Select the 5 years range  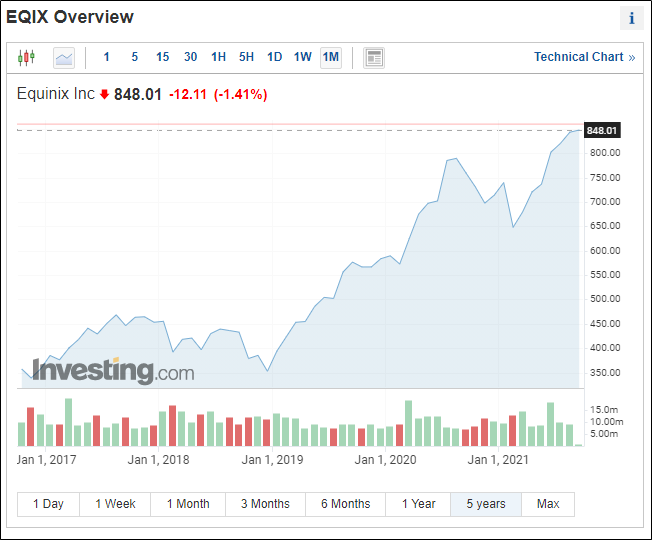tap(486, 504)
